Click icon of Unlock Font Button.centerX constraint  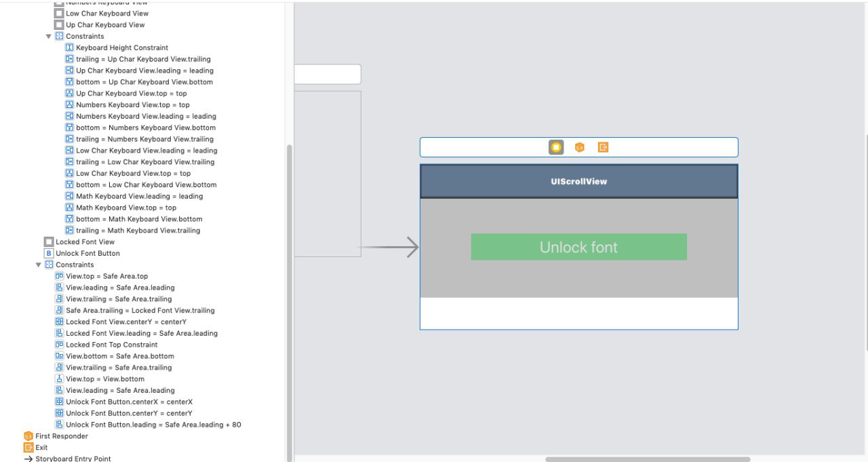click(x=60, y=402)
